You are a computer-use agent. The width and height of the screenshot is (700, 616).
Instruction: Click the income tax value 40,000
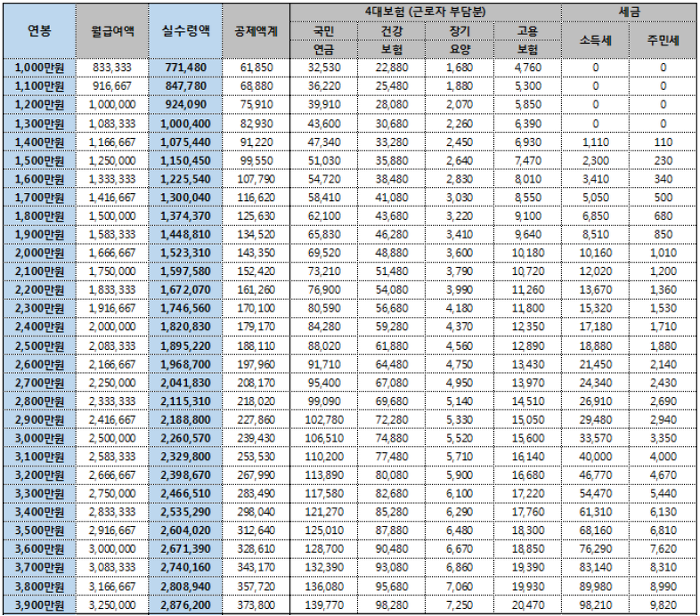596,457
